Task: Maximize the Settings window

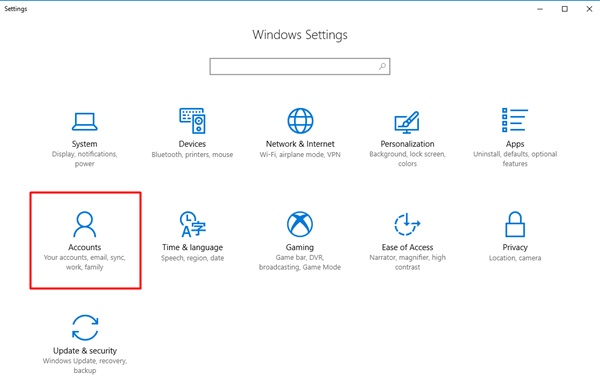Action: (x=564, y=9)
